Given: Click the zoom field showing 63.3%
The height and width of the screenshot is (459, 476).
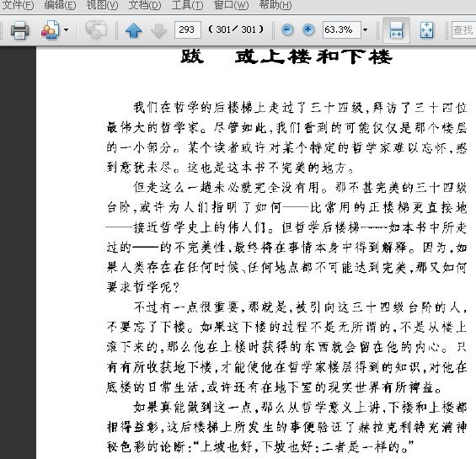Looking at the screenshot, I should point(342,29).
